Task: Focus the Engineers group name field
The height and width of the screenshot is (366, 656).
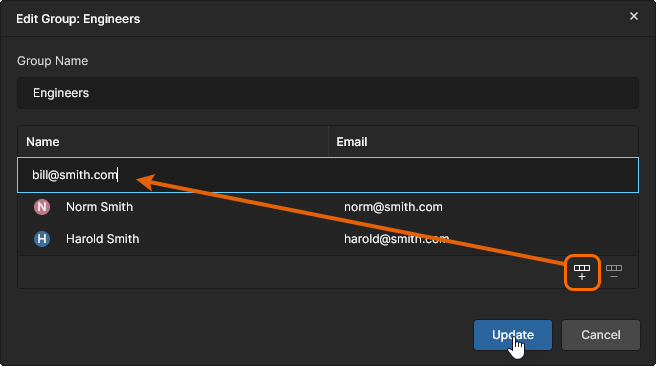Action: [x=328, y=93]
